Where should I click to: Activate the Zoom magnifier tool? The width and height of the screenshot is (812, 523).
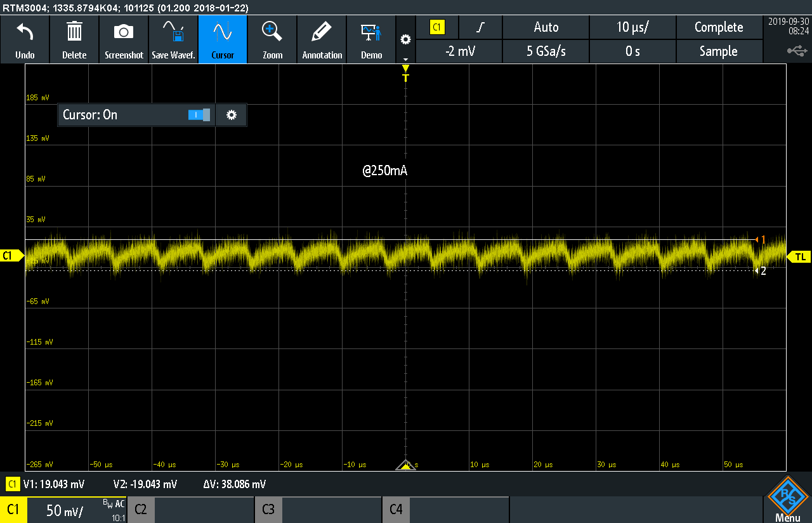click(x=272, y=39)
